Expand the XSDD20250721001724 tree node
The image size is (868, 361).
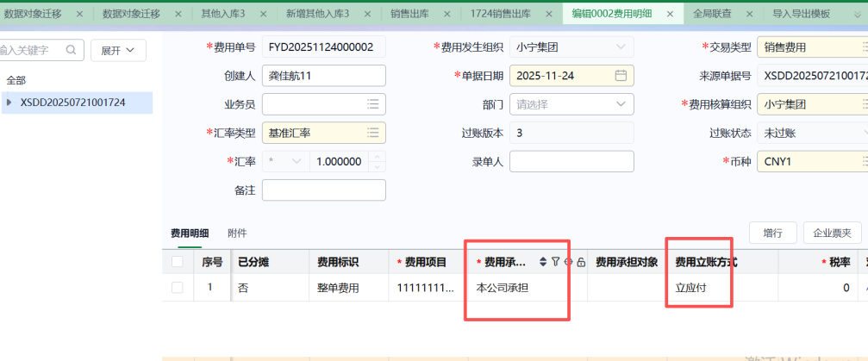9,103
